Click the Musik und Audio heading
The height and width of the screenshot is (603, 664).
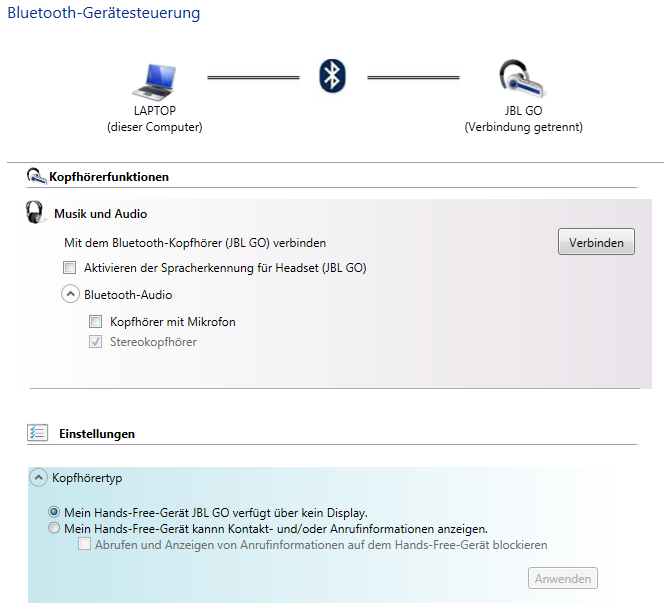pos(100,213)
